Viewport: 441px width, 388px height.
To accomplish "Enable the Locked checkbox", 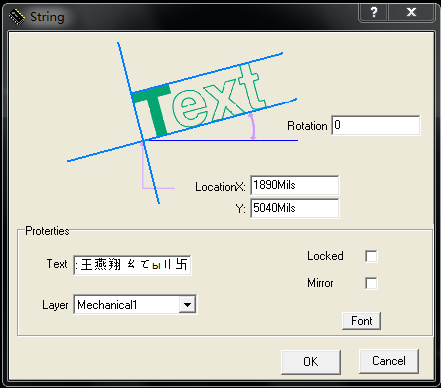I will tap(371, 256).
